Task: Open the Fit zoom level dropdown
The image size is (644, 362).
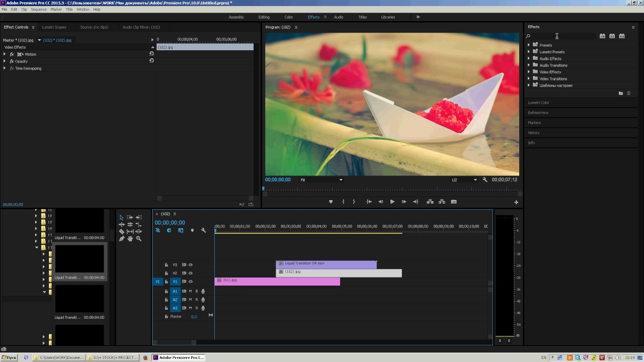Action: tap(321, 179)
